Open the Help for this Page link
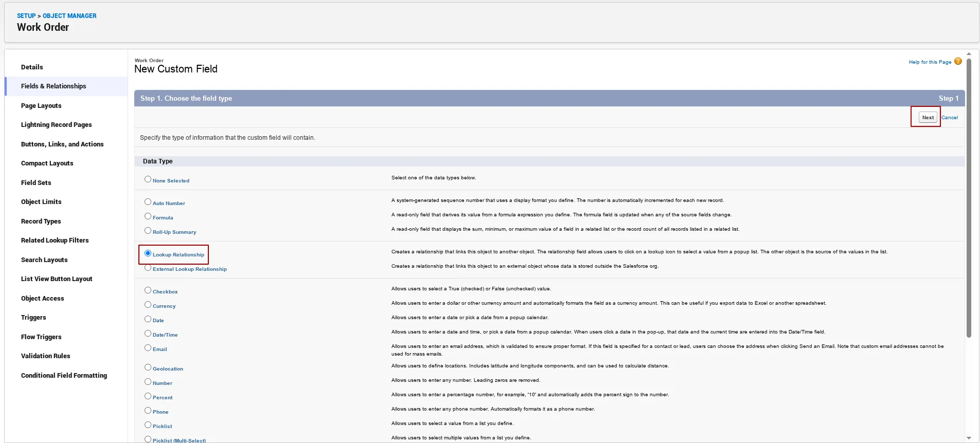The width and height of the screenshot is (980, 443). (x=930, y=62)
